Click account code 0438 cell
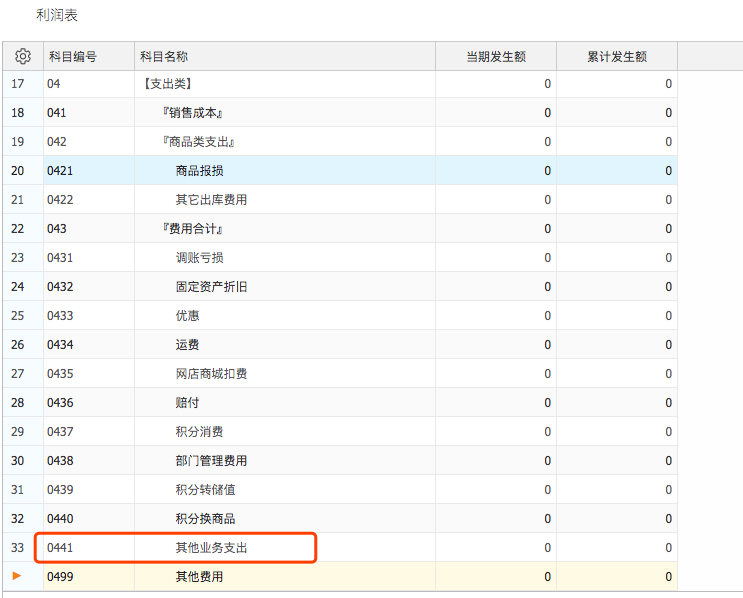Image resolution: width=743 pixels, height=598 pixels. point(60,461)
